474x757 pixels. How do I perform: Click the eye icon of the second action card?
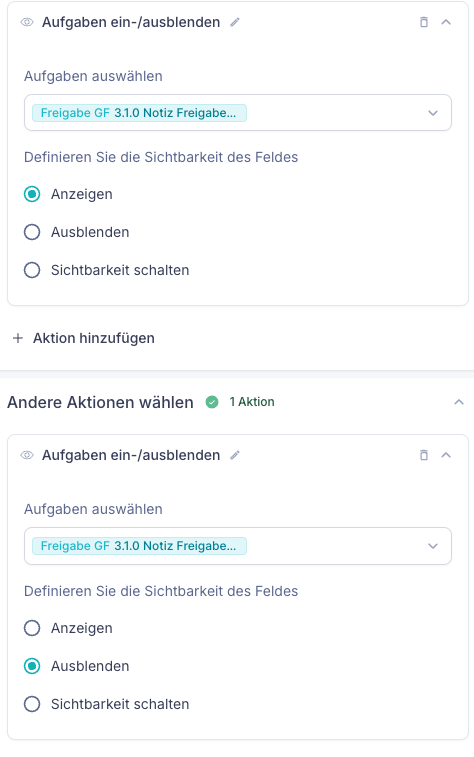click(27, 455)
